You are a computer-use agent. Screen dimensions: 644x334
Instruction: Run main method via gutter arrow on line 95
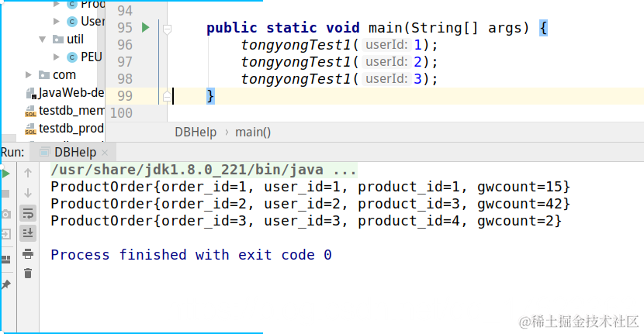coord(145,27)
